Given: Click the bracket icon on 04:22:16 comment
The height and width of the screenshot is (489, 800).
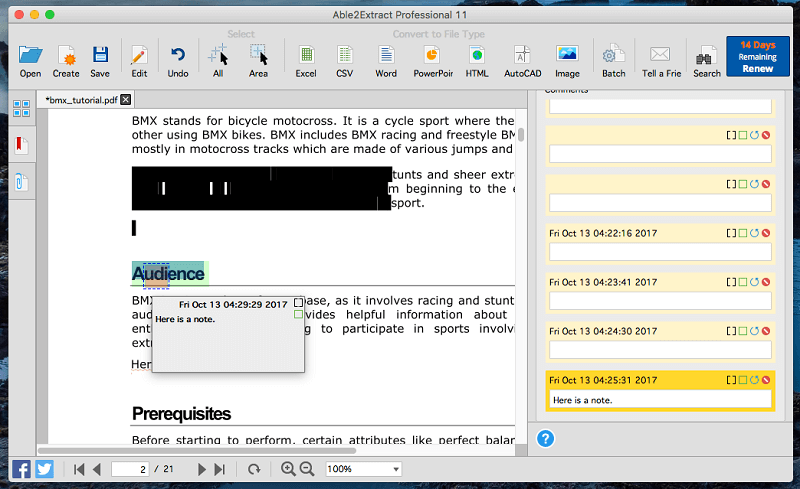Looking at the screenshot, I should [x=731, y=233].
